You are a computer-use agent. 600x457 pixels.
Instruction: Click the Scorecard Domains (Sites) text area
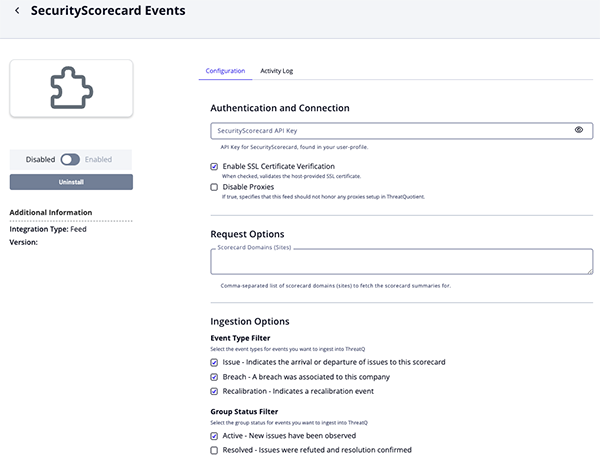click(401, 262)
